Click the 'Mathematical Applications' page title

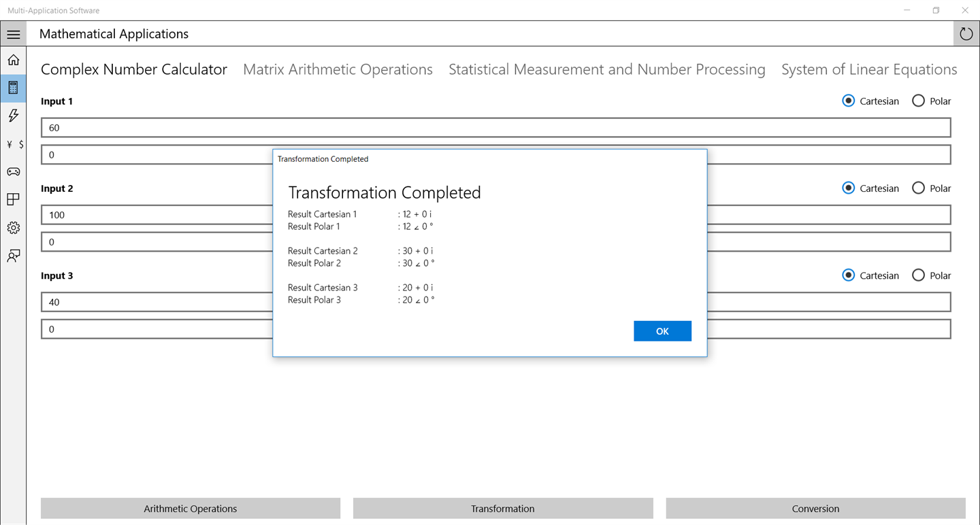(x=114, y=34)
